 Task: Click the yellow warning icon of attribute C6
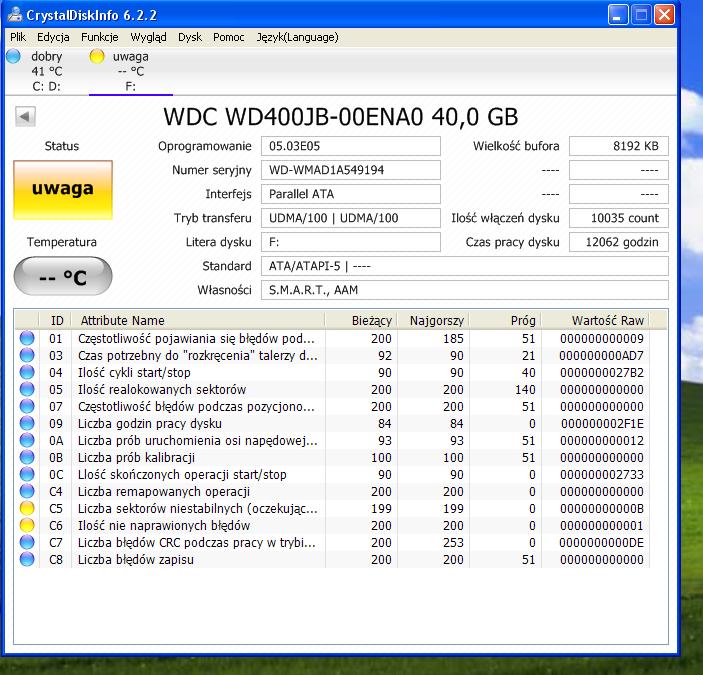[x=27, y=525]
